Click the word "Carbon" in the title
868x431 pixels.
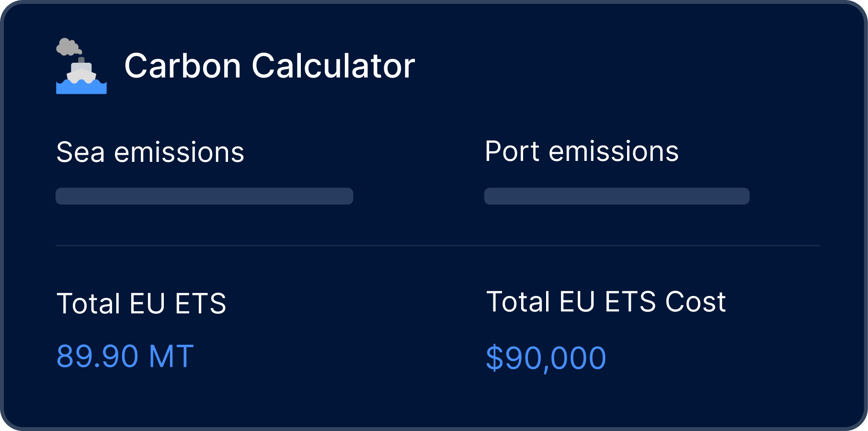click(x=183, y=66)
